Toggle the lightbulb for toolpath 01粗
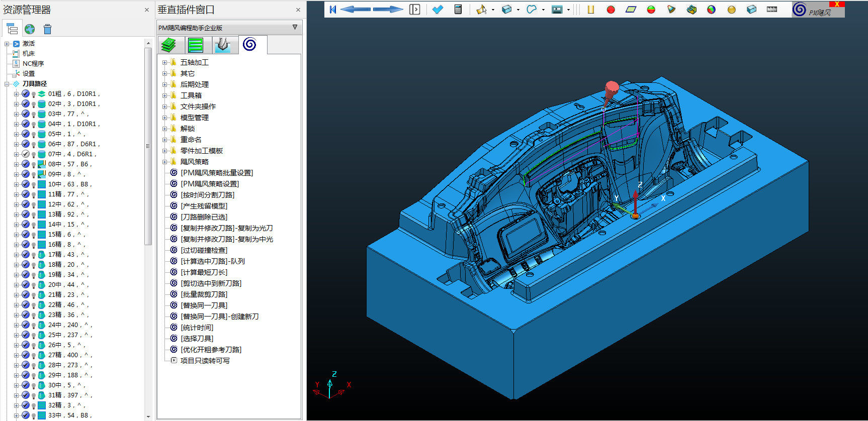This screenshot has width=868, height=421. point(34,94)
